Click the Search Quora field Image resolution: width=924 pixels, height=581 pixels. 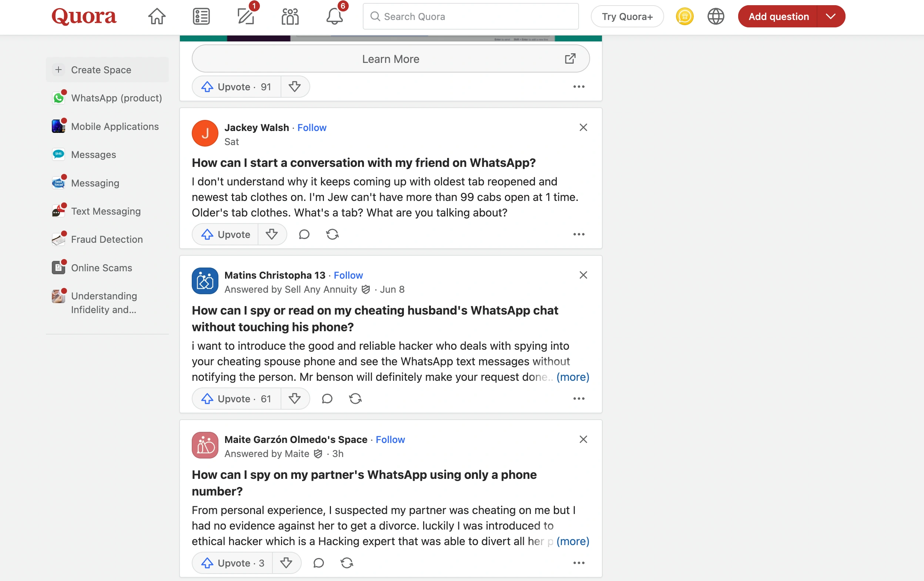471,17
